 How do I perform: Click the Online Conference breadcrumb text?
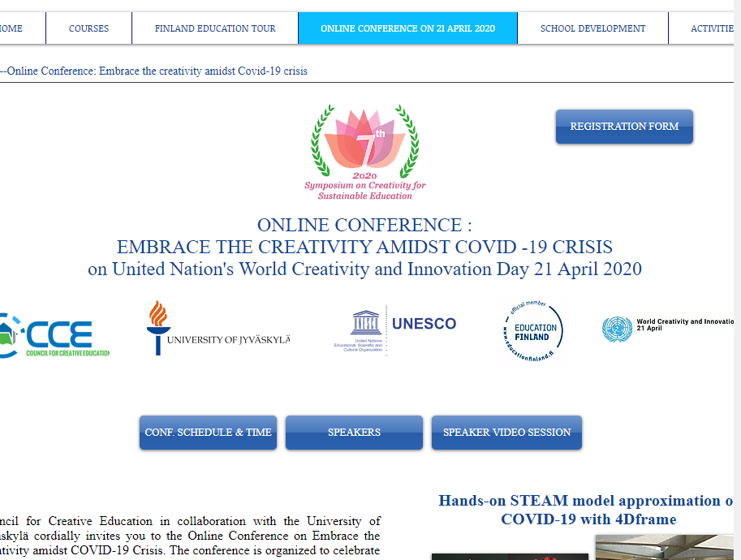pos(154,71)
